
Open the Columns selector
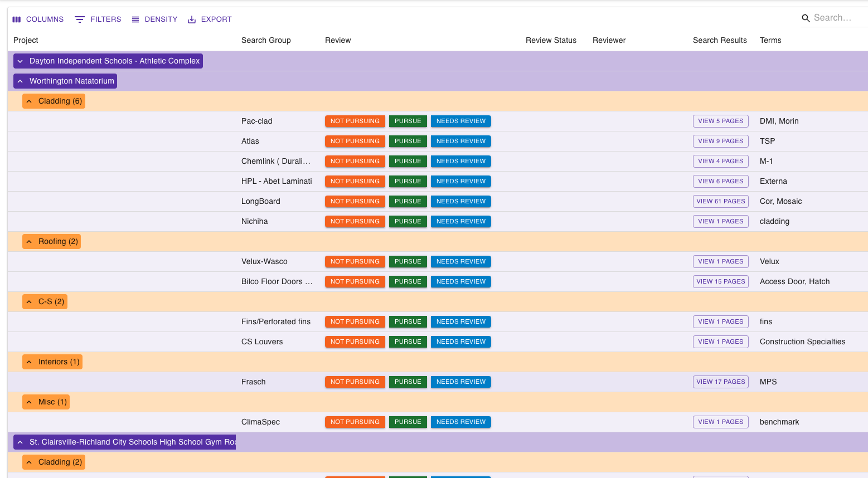38,19
